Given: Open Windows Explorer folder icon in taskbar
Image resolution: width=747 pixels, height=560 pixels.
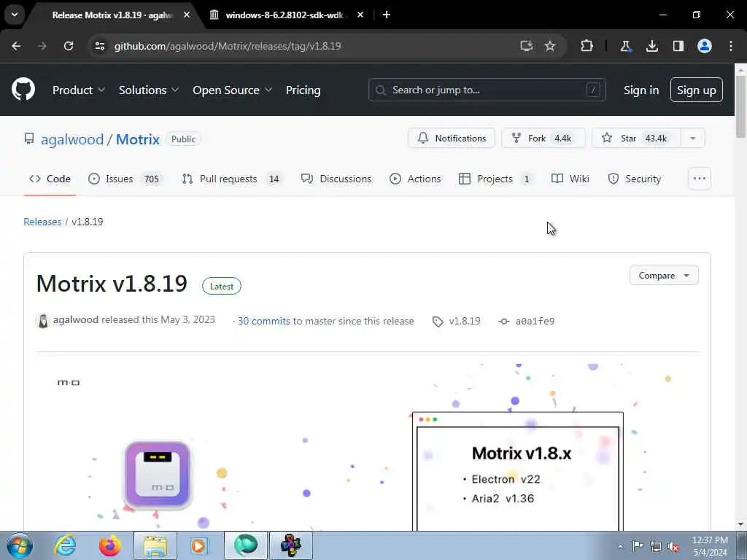Looking at the screenshot, I should [x=155, y=545].
